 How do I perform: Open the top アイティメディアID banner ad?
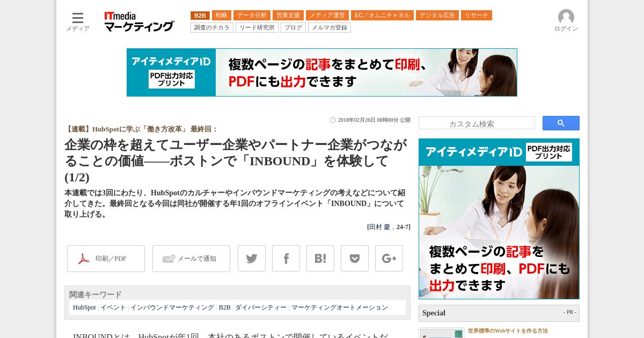coord(322,72)
